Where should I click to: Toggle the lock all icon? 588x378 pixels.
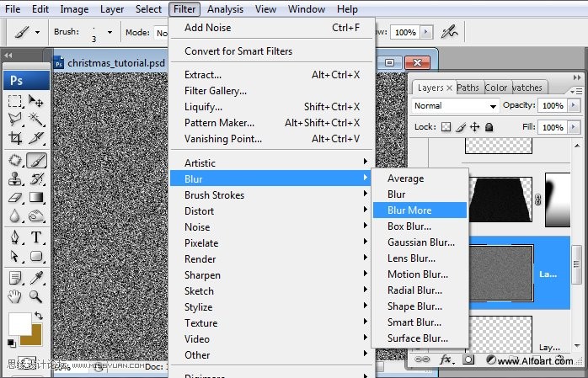489,127
